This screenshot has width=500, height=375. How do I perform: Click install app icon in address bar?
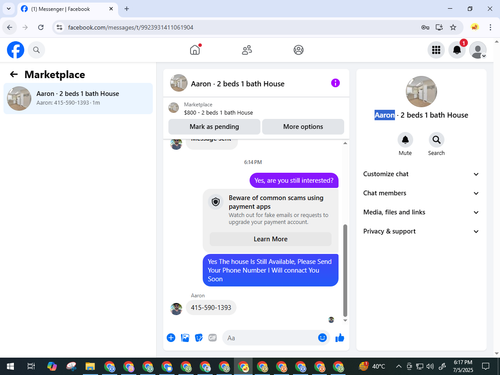(439, 27)
